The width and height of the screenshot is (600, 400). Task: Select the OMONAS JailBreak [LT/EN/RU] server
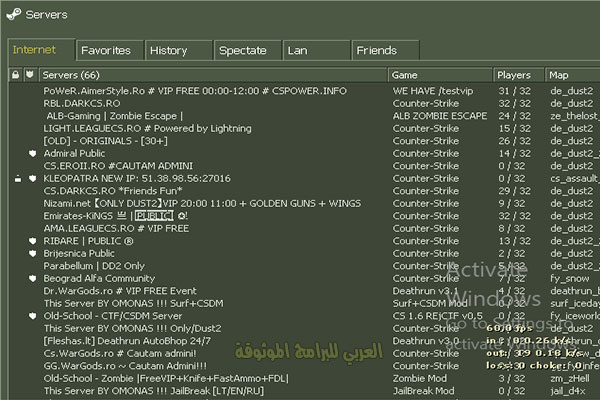point(154,391)
